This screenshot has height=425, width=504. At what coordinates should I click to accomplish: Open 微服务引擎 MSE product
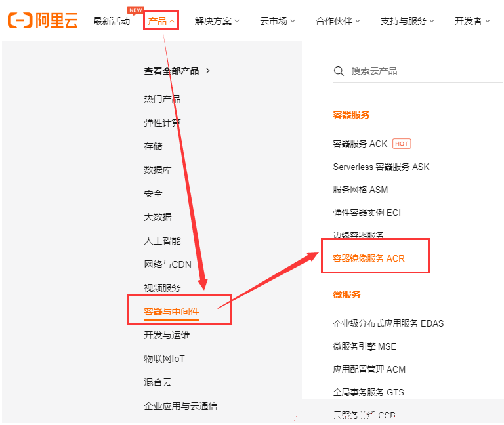point(364,346)
